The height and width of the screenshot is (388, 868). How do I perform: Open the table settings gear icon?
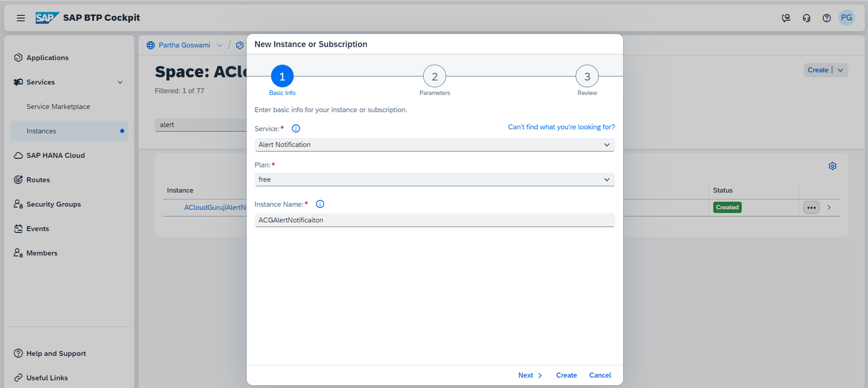(832, 166)
